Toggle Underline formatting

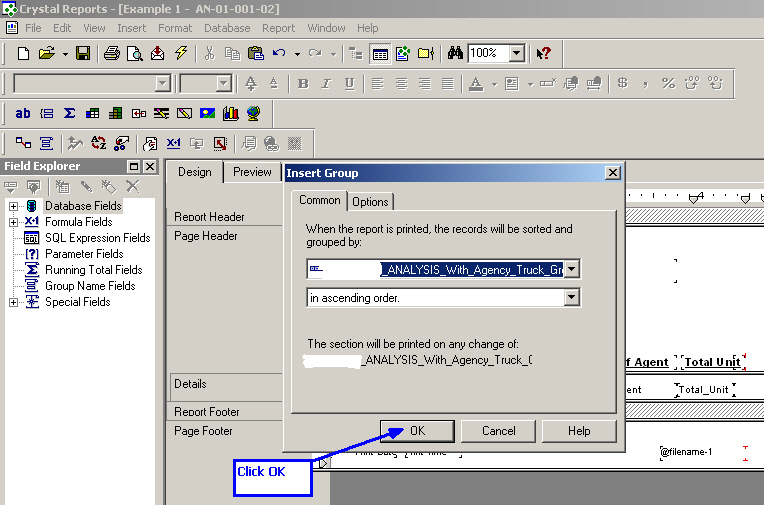349,84
